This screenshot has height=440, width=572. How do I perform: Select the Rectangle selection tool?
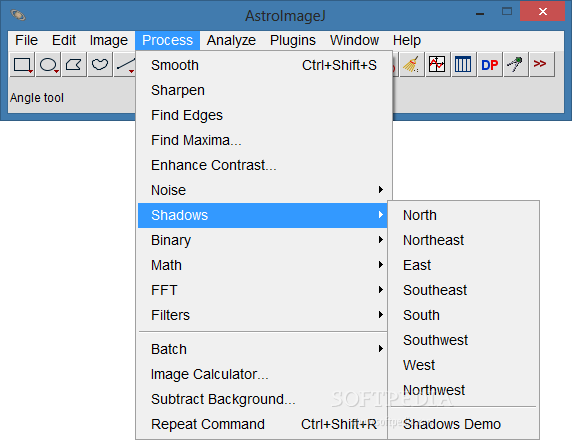pyautogui.click(x=23, y=65)
